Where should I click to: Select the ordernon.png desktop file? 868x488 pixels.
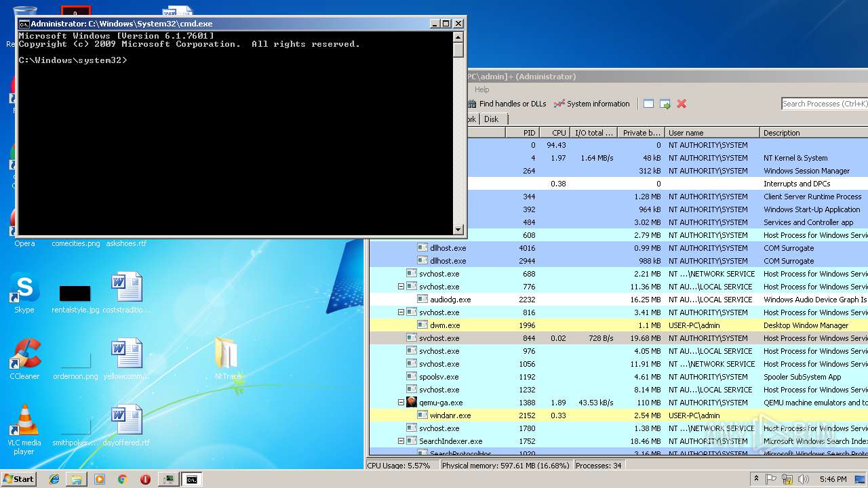[75, 360]
